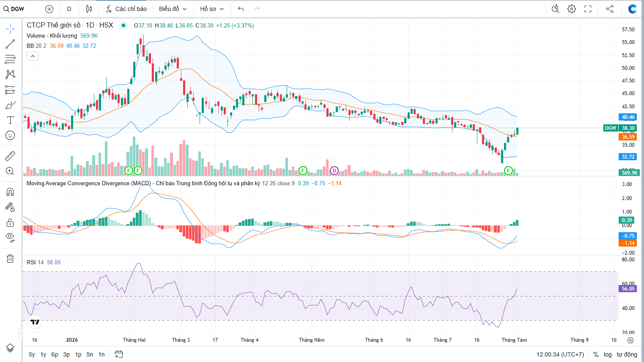Activate the brush drawing tool
Viewport: 644px width, 362px height.
click(10, 105)
